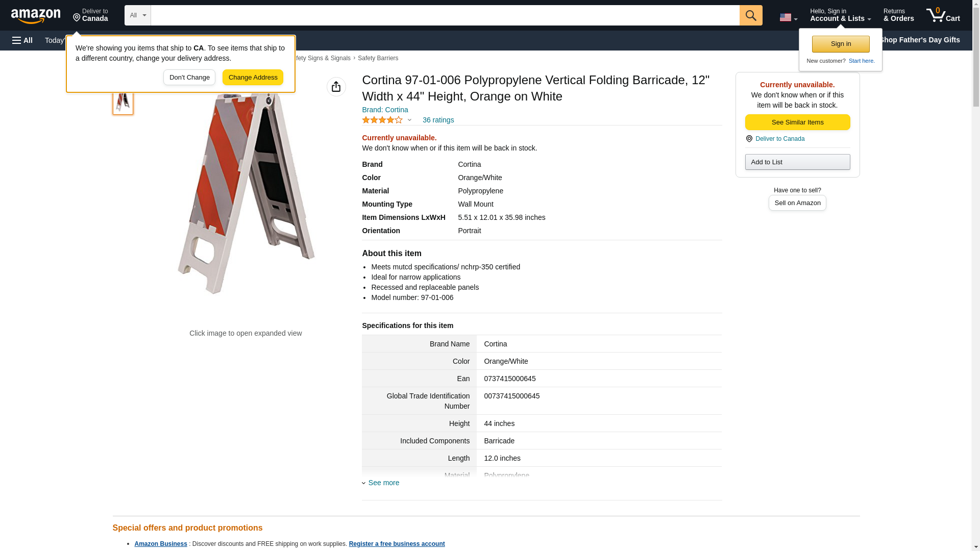Expand the See more specifications section
The width and height of the screenshot is (980, 551).
click(x=383, y=483)
